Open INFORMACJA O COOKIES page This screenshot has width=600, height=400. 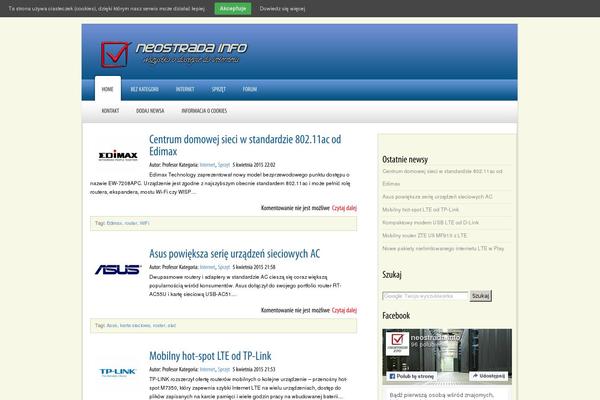[204, 111]
